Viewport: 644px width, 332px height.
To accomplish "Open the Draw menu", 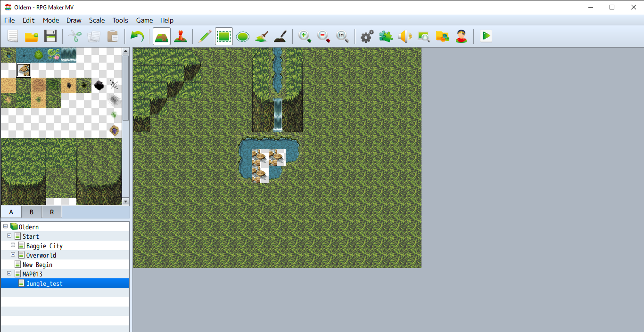I will tap(74, 20).
